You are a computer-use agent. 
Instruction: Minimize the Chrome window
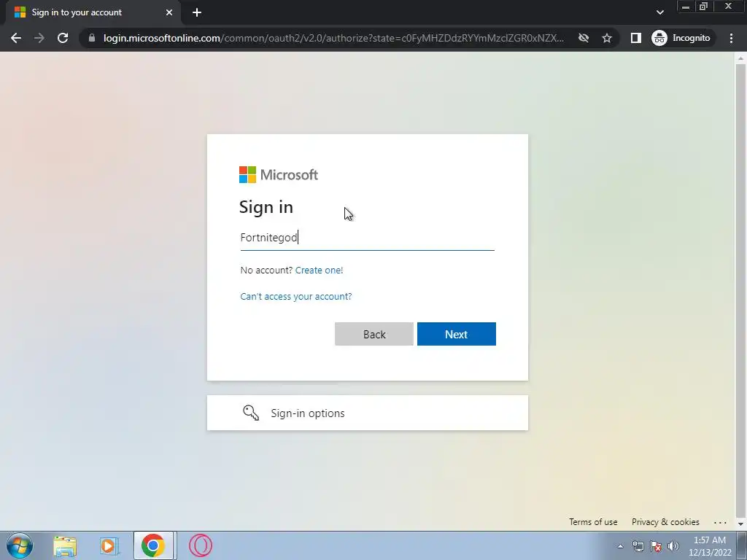tap(686, 7)
